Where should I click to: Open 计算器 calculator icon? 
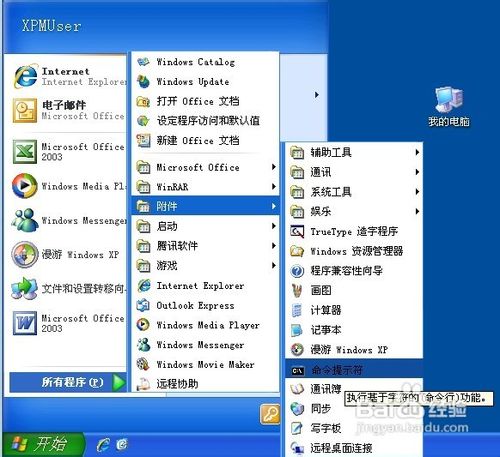point(297,310)
